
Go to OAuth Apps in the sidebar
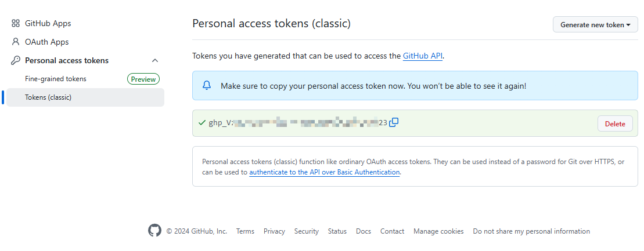coord(46,42)
